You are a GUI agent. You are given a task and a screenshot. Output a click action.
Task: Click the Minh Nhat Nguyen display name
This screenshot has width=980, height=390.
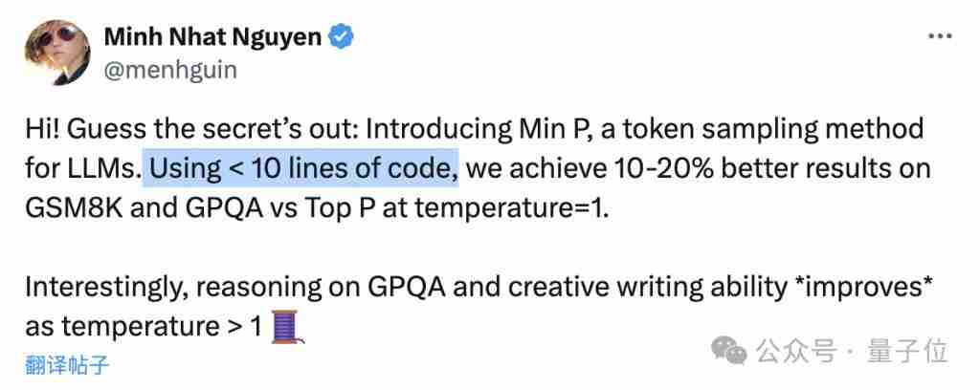tap(212, 37)
